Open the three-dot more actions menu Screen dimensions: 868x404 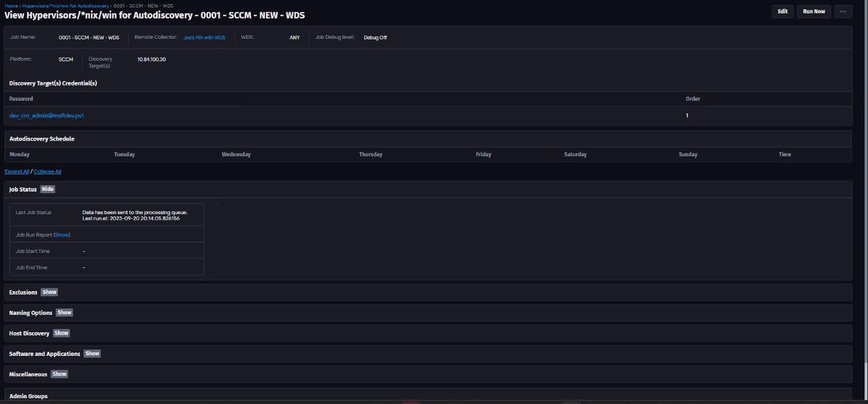pyautogui.click(x=843, y=12)
